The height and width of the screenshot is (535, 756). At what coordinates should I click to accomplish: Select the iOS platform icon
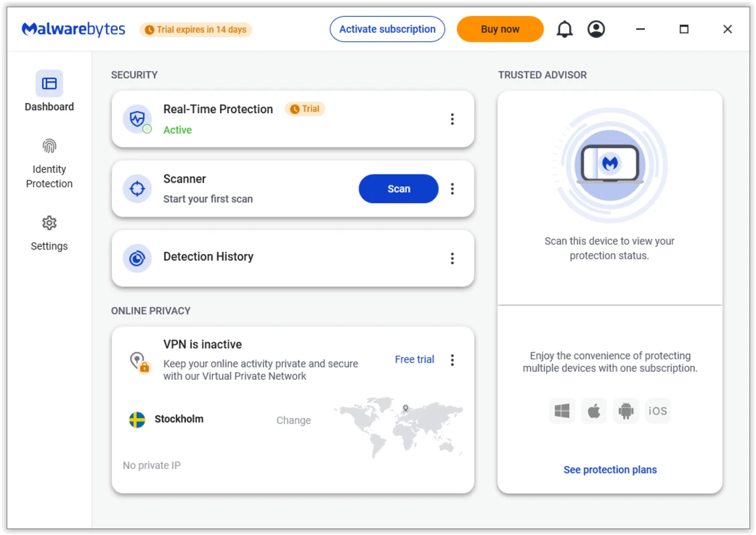658,411
